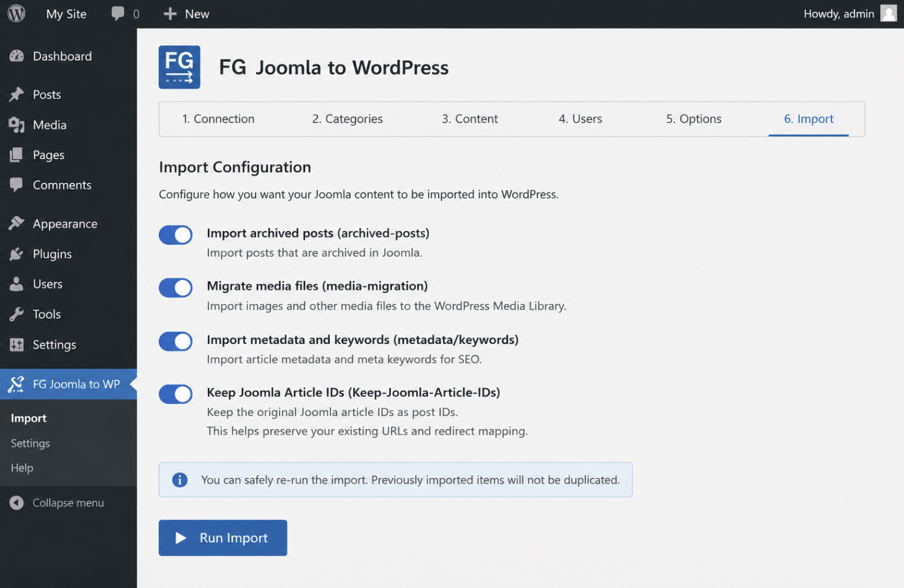Select FG Joomla to WP menu item
Screen dimensions: 904x588
pos(69,384)
